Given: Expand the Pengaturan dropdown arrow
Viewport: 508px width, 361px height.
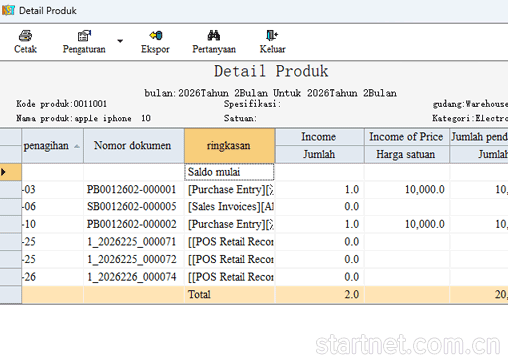Looking at the screenshot, I should coord(120,41).
